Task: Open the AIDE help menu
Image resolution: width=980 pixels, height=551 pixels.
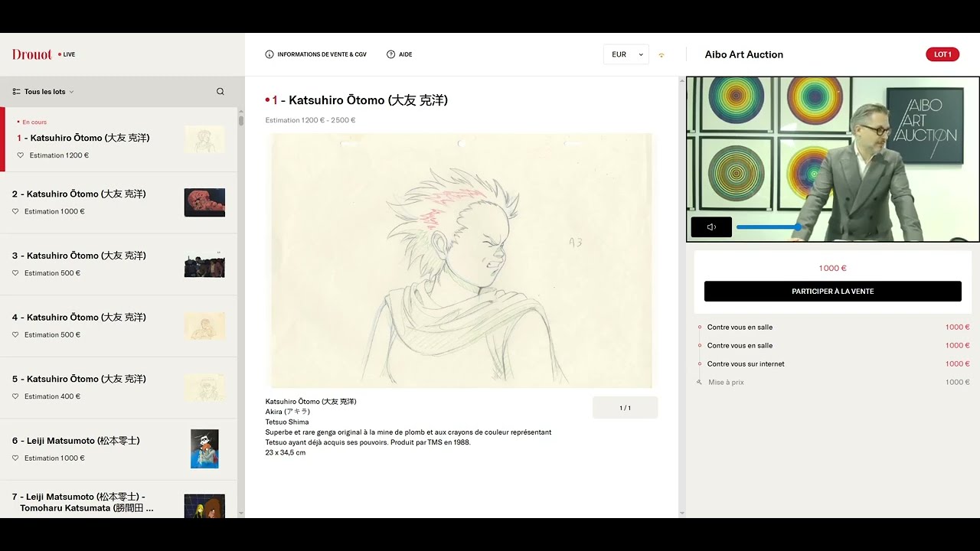Action: coord(399,54)
